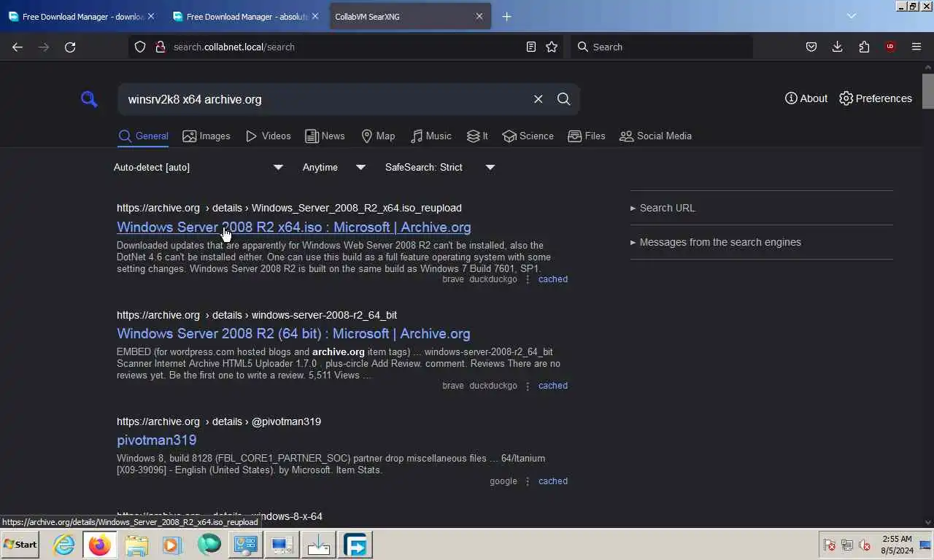
Task: Open Windows Server 2008 R2 x64.iso result
Action: tap(293, 227)
